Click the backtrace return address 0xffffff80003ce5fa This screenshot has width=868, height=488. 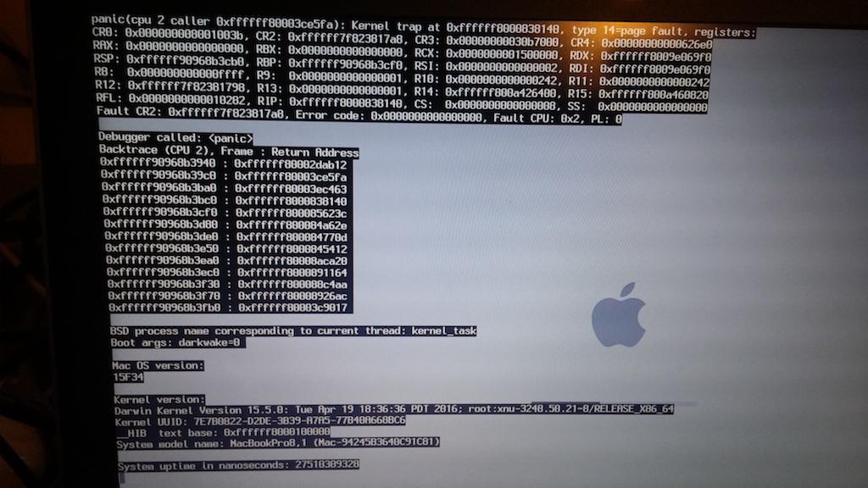pos(291,176)
